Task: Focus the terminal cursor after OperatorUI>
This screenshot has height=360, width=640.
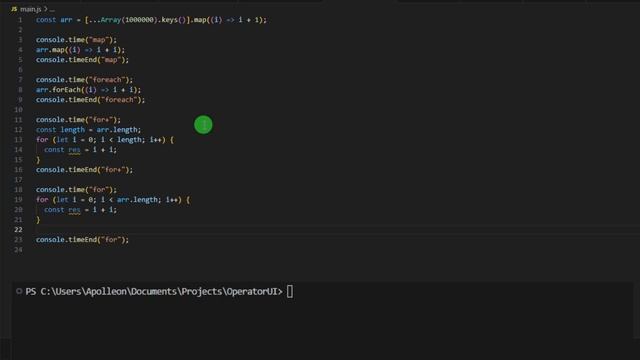Action: 290,291
